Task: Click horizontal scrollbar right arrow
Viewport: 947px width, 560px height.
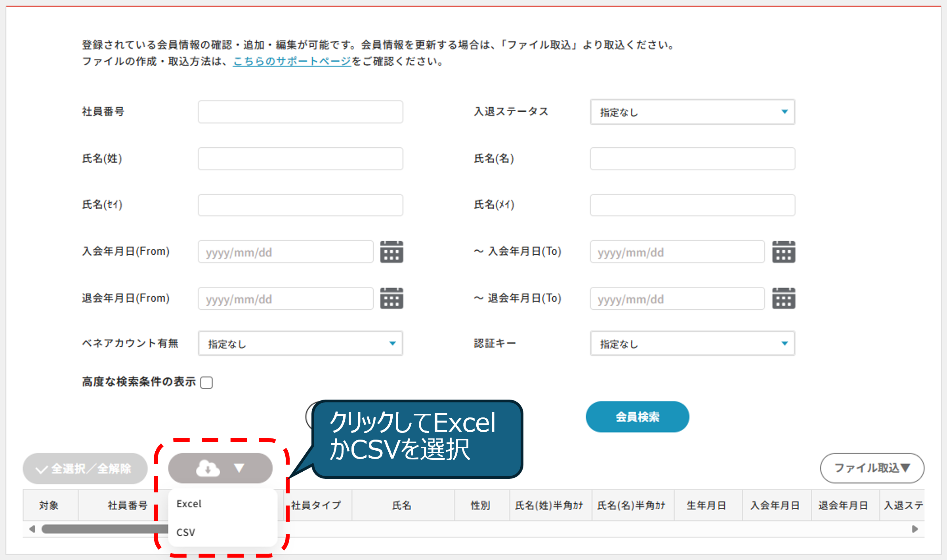Action: coord(915,529)
